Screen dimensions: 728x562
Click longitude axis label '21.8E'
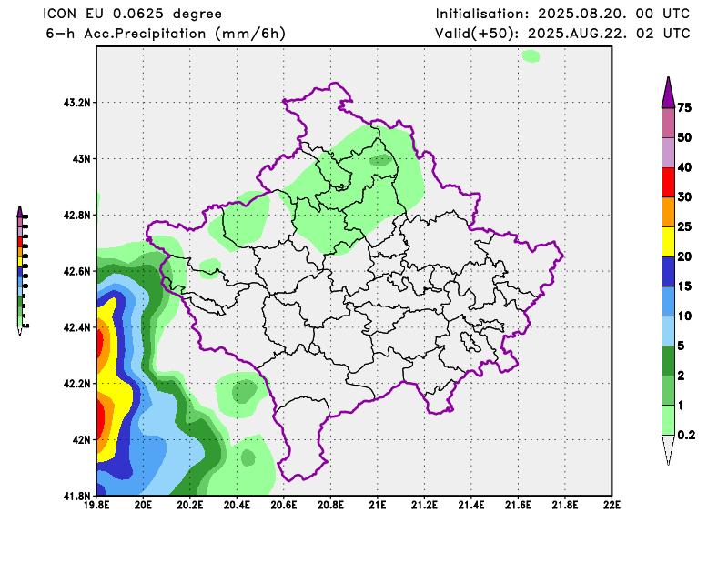click(565, 505)
